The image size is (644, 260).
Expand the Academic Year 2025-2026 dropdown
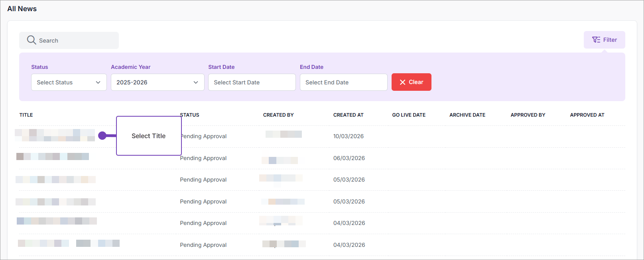157,82
